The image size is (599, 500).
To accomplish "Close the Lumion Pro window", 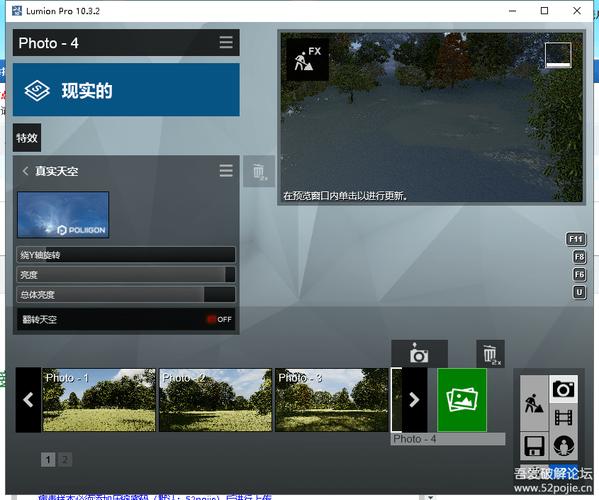I will click(577, 11).
